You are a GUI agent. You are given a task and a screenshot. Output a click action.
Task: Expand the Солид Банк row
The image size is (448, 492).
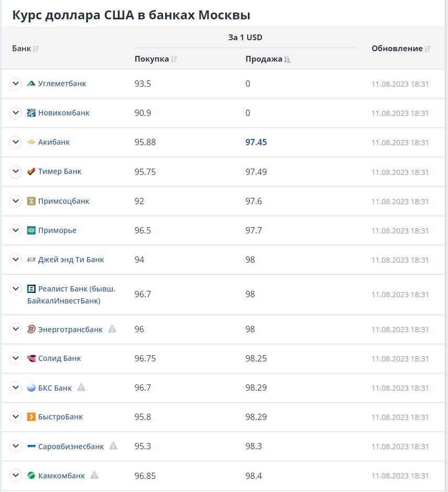[16, 358]
